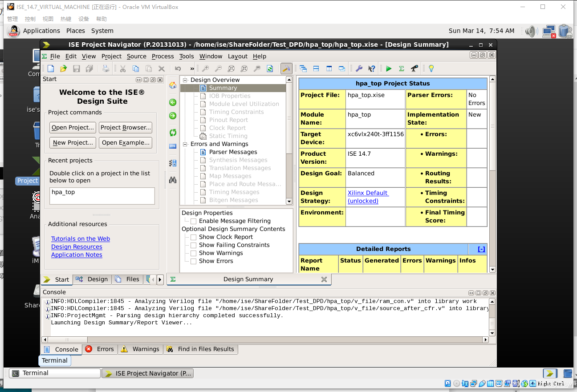Viewport: 577px width, 392px height.
Task: Click the HTML export icon in sidebar
Action: coord(173,146)
